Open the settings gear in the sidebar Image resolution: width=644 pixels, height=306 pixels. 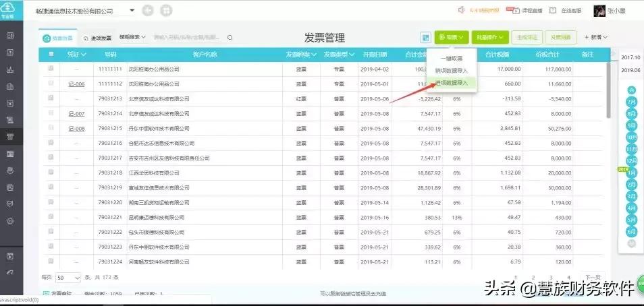pos(11,220)
